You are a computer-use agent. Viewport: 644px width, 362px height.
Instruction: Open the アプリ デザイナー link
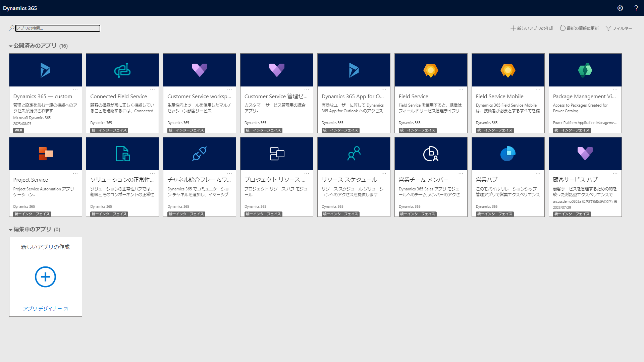[45, 309]
